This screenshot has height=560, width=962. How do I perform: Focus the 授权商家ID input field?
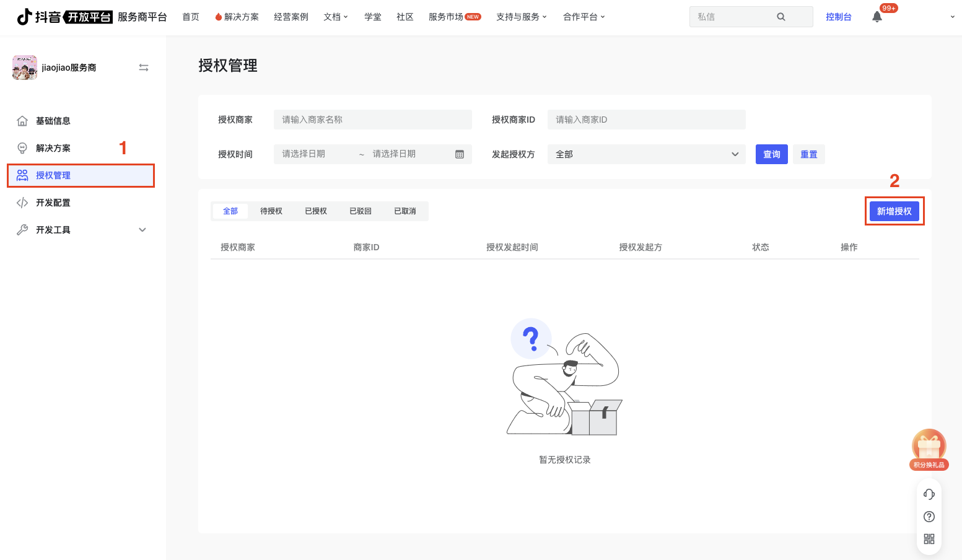tap(646, 120)
